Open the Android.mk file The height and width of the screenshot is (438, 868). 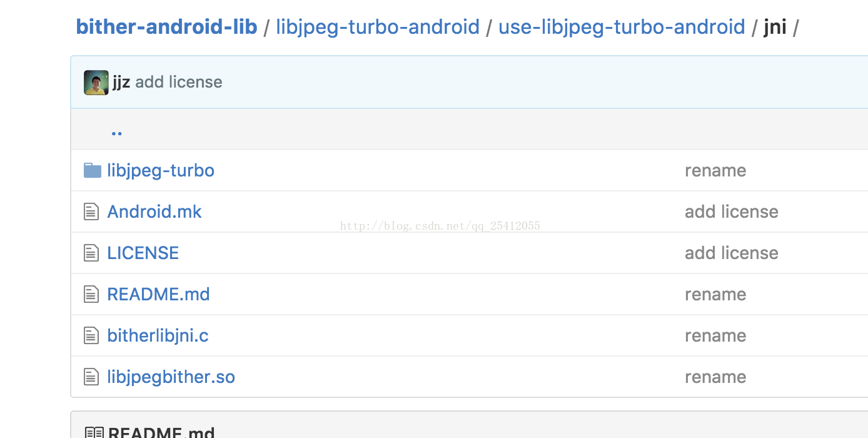(154, 211)
